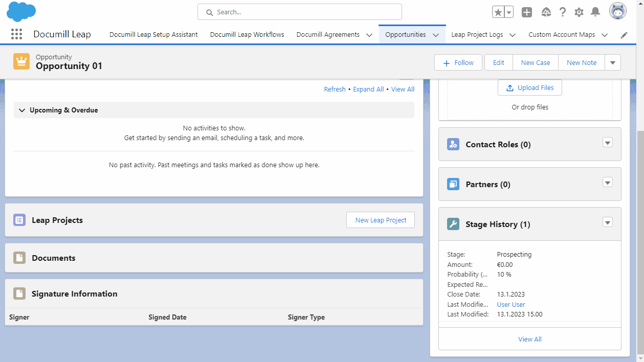Switch to the Documill Agreements tab
The image size is (644, 362).
(x=328, y=34)
